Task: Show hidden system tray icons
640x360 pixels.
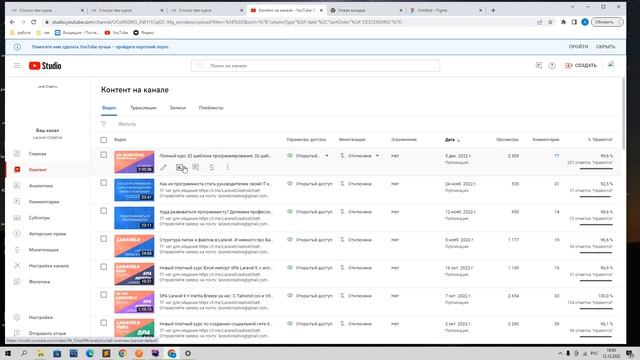Action: (x=560, y=353)
